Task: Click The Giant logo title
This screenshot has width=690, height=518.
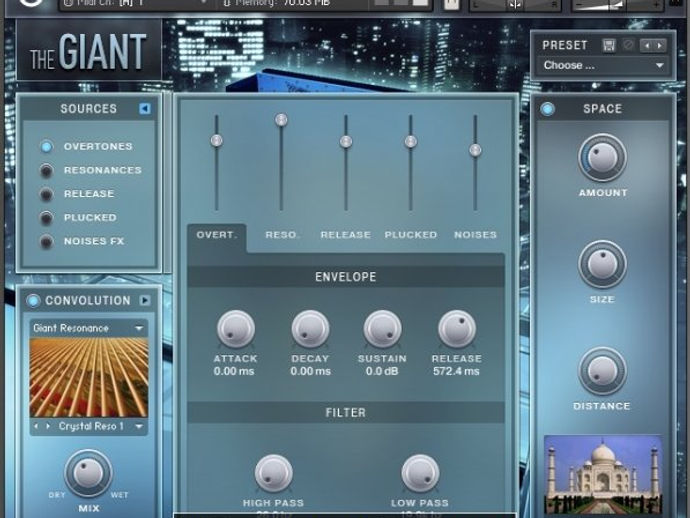Action: pos(88,52)
